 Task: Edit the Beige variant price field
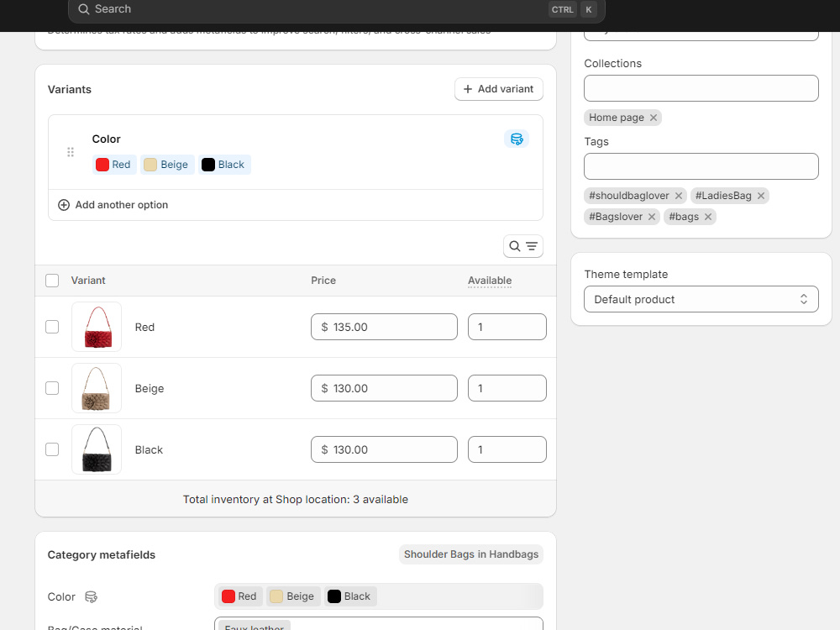click(x=384, y=388)
